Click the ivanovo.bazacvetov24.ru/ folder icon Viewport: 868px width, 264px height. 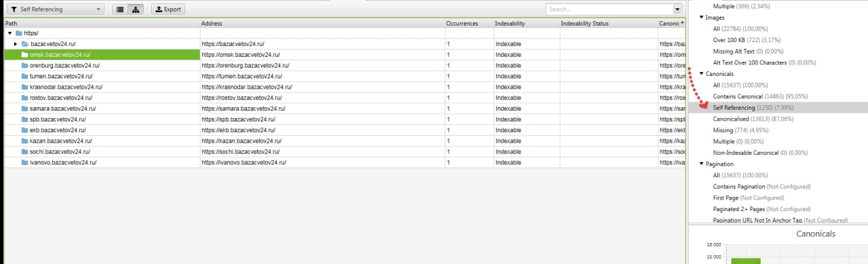pos(25,163)
